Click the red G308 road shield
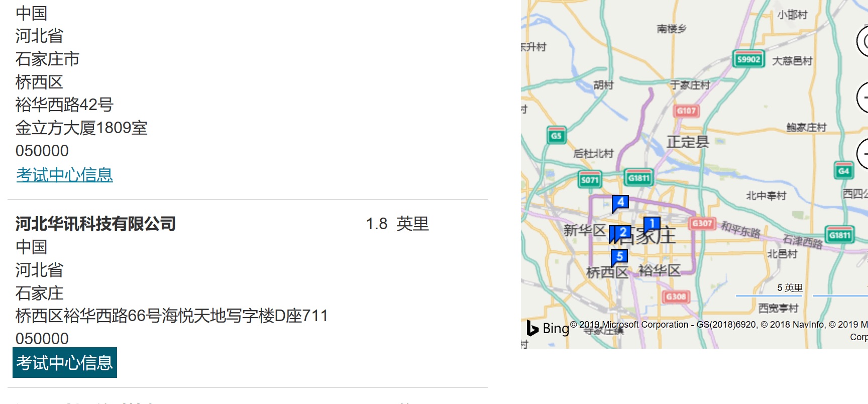The height and width of the screenshot is (404, 868). tap(676, 296)
